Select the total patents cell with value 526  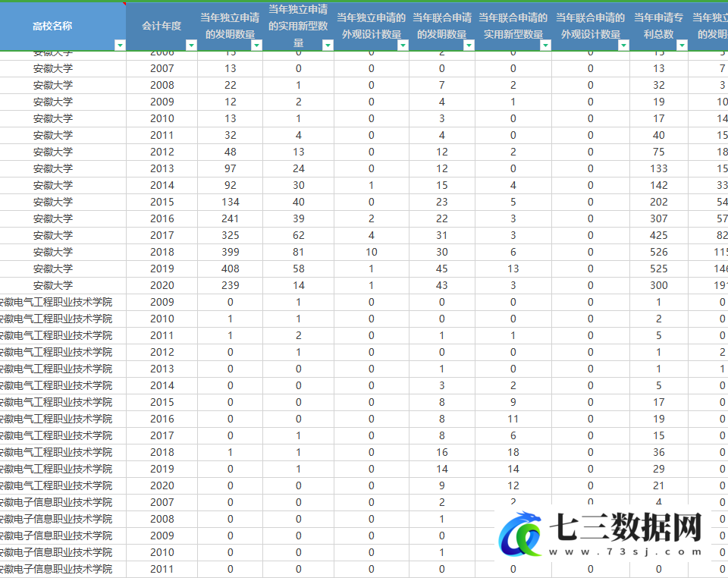(659, 252)
